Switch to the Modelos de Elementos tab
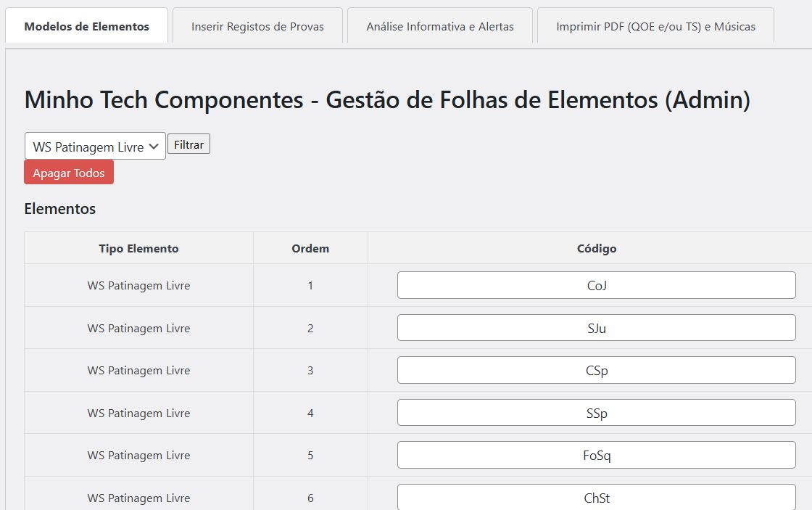 (x=87, y=27)
